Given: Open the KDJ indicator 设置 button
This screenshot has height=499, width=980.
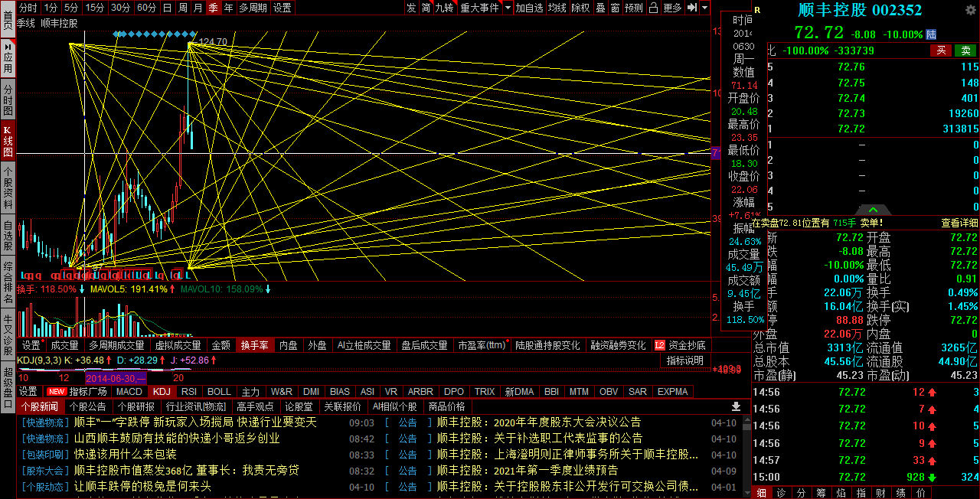Looking at the screenshot, I should pos(28,391).
